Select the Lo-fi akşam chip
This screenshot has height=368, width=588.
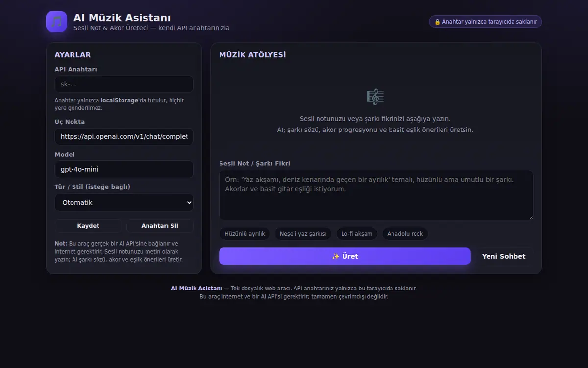357,234
